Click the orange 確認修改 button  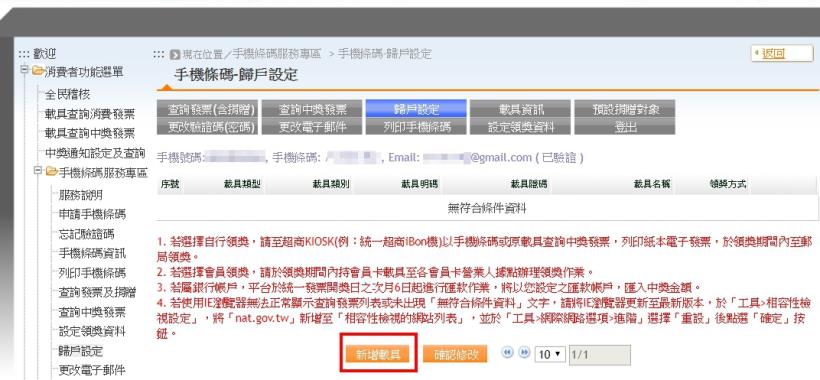tap(455, 354)
